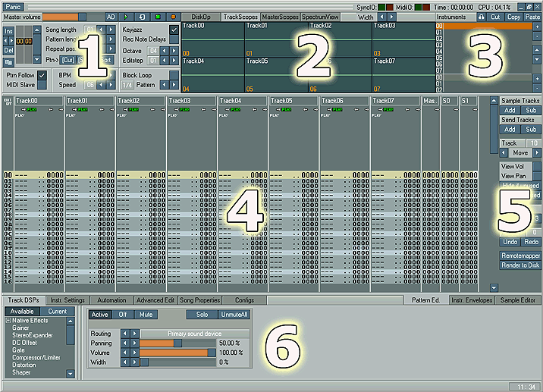Image resolution: width=543 pixels, height=392 pixels.
Task: Open the Remotemapper
Action: point(520,256)
